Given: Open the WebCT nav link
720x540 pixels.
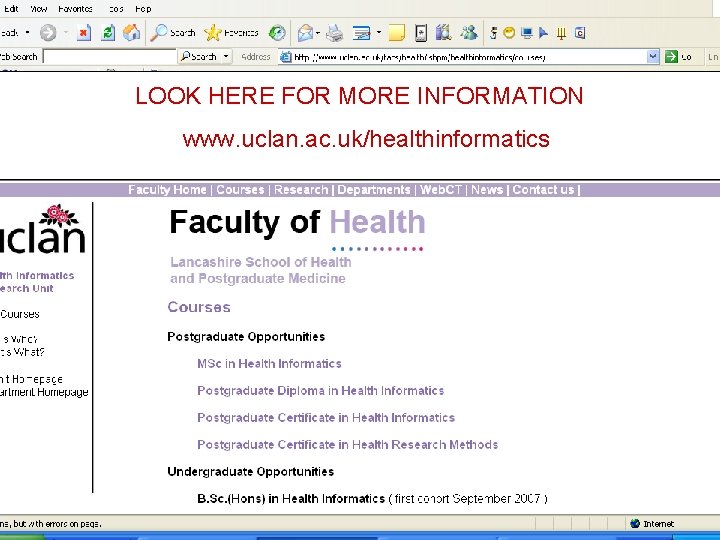Looking at the screenshot, I should (441, 190).
